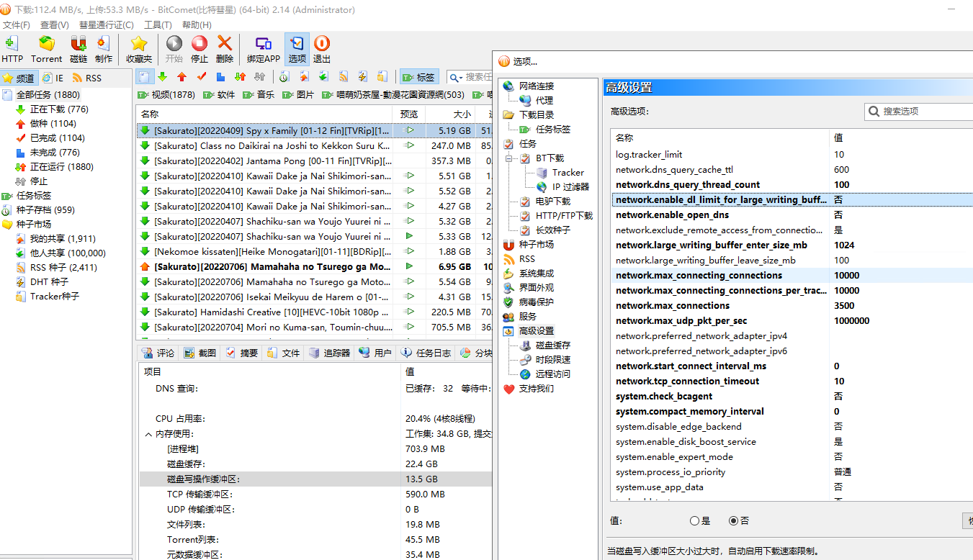Select the Spy x Family task row
This screenshot has height=560, width=973.
[315, 130]
